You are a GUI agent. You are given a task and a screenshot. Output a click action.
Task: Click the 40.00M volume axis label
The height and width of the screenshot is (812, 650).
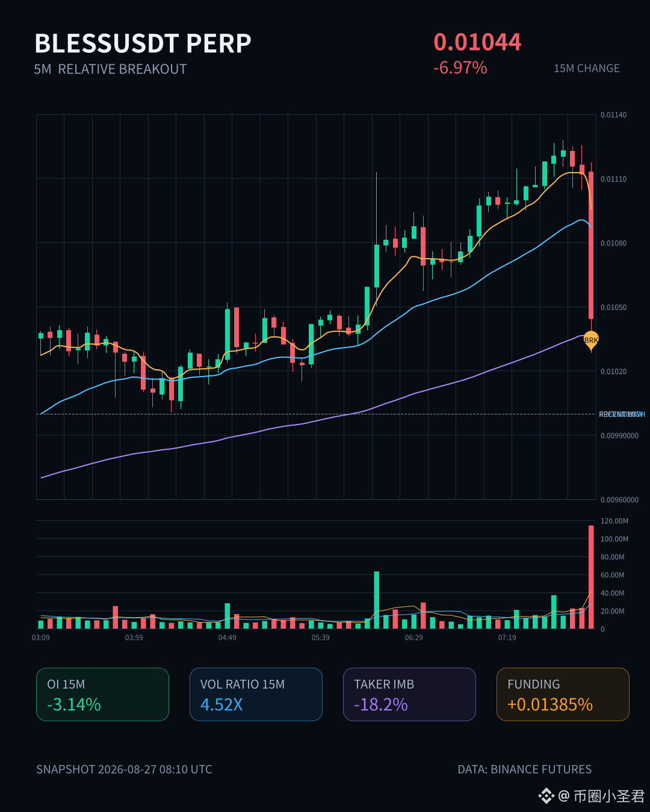612,593
